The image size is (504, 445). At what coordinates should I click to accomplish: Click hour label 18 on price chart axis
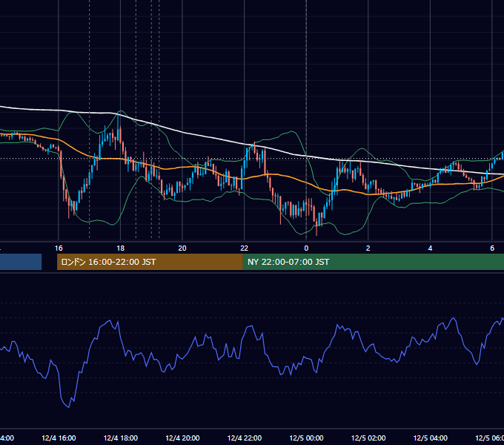(x=121, y=248)
